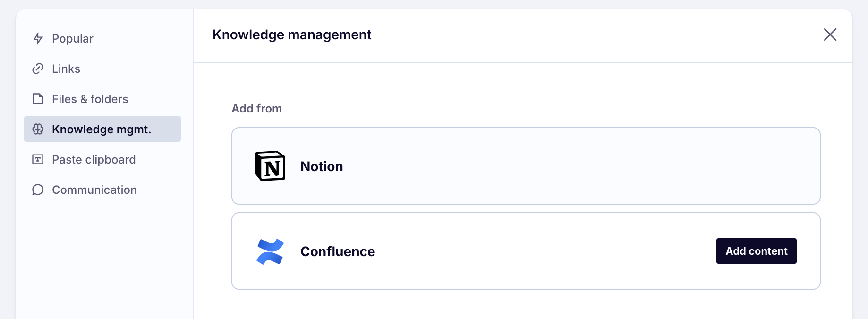Click the Paste clipboard icon
Screen dimensions: 868x319
coord(38,159)
